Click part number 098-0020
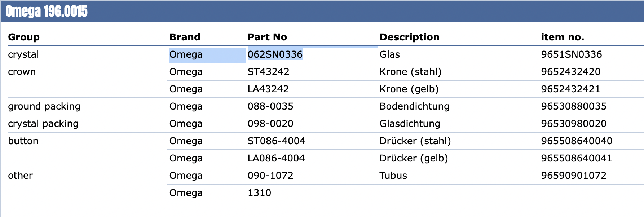The image size is (644, 217). tap(270, 124)
